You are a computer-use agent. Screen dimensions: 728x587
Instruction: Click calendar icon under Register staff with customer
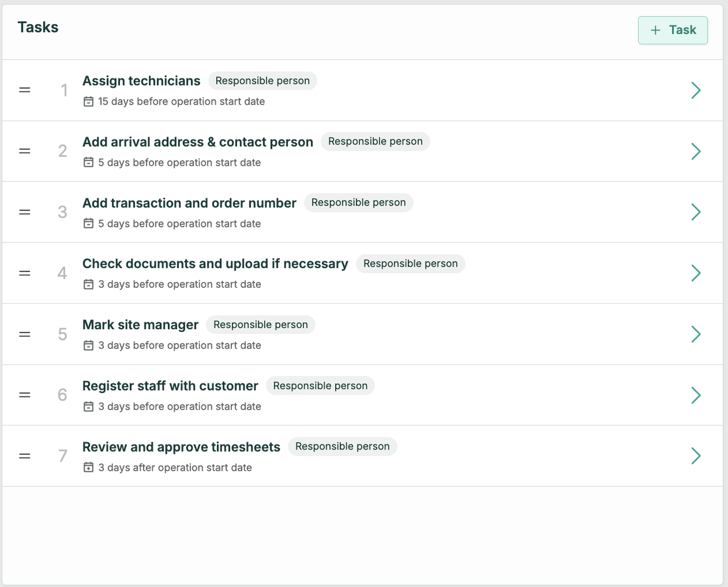click(x=89, y=407)
